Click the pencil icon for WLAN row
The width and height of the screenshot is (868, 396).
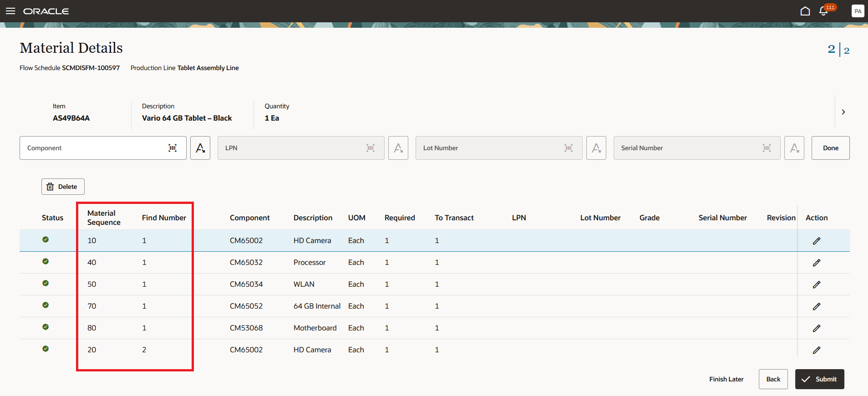817,284
